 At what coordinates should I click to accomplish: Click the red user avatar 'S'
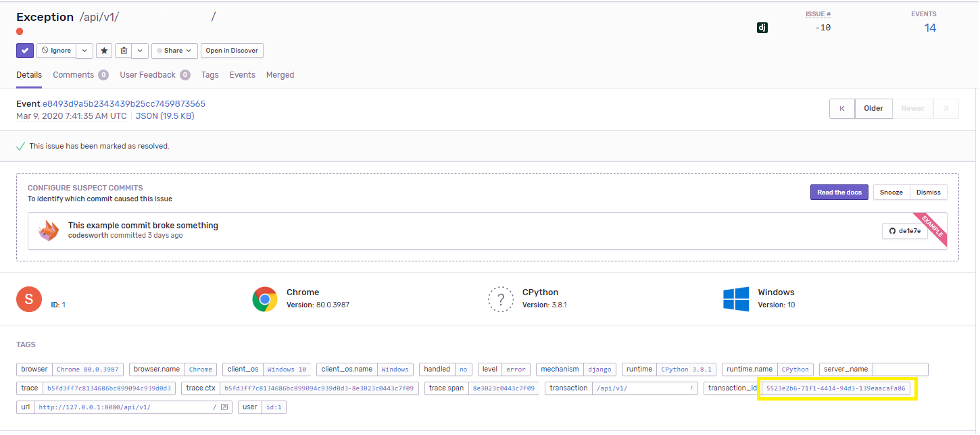coord(29,299)
